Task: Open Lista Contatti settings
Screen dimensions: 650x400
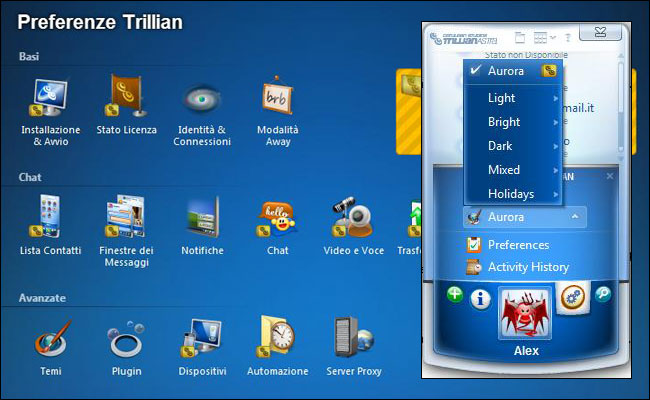Action: (x=50, y=219)
